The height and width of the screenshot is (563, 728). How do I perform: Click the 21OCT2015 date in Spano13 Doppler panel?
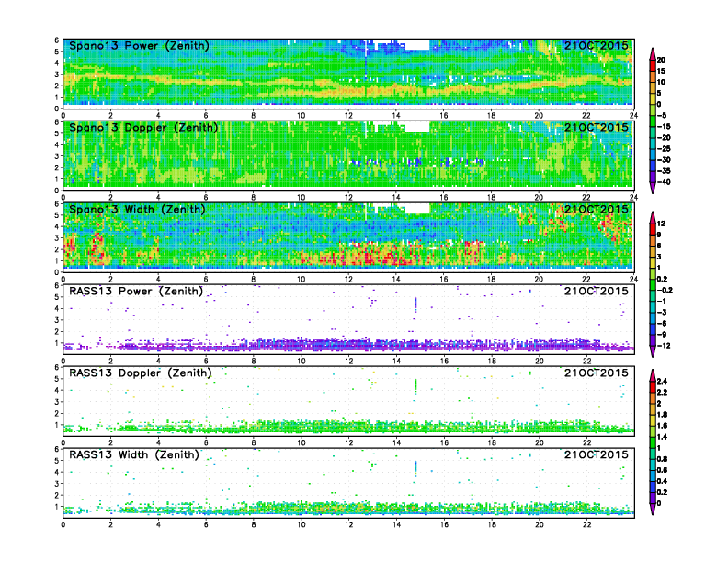point(597,127)
